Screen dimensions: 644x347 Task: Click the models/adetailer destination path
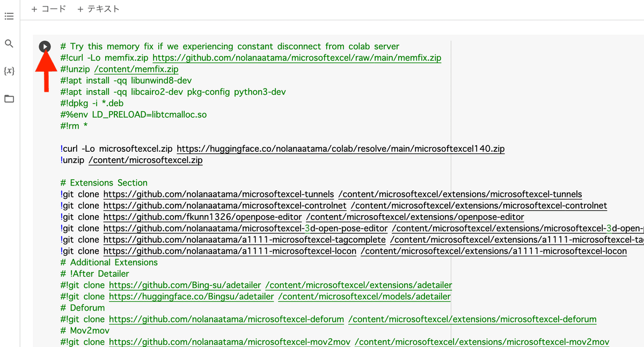[364, 296]
